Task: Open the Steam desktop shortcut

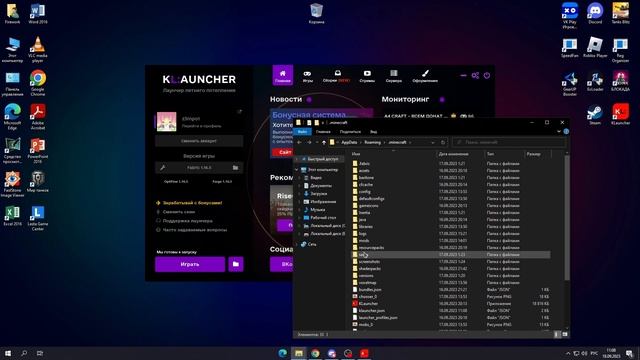Action: (595, 115)
